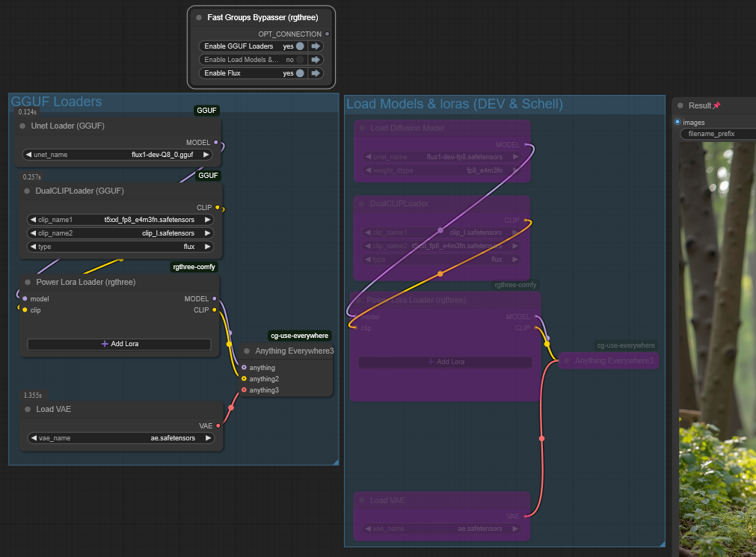Disable the Enable Flux toggle
Image resolution: width=756 pixels, height=557 pixels.
point(299,73)
